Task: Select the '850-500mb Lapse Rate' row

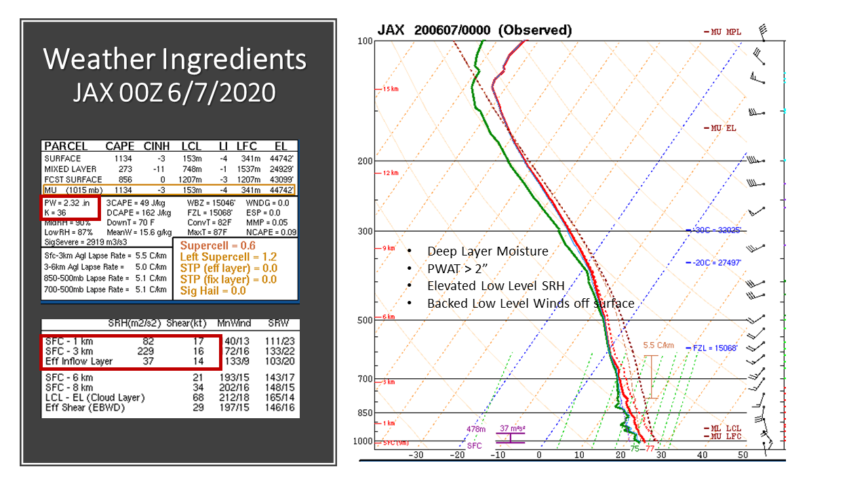Action: pyautogui.click(x=105, y=279)
